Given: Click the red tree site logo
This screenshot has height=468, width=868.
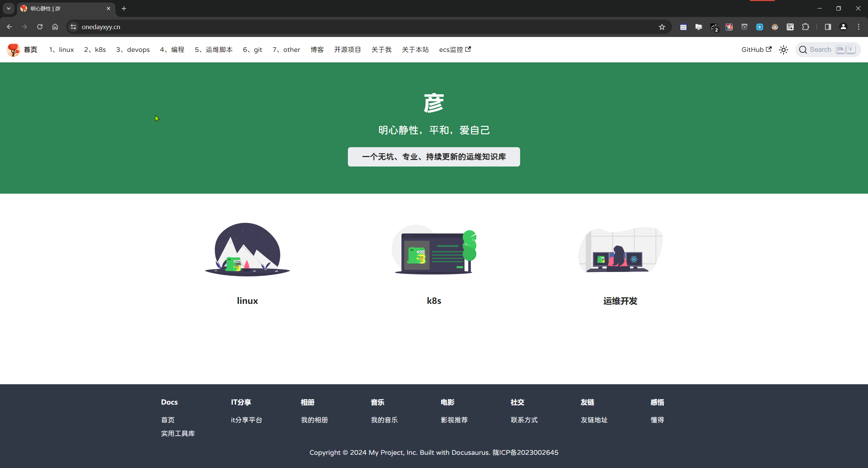Looking at the screenshot, I should click(x=14, y=50).
